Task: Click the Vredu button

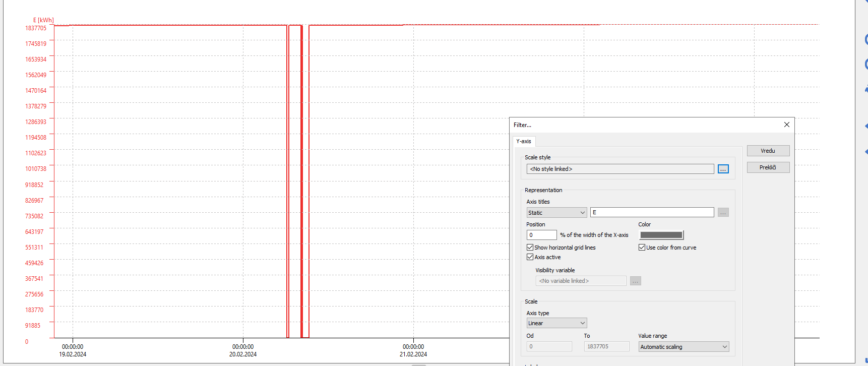Action: tap(768, 151)
